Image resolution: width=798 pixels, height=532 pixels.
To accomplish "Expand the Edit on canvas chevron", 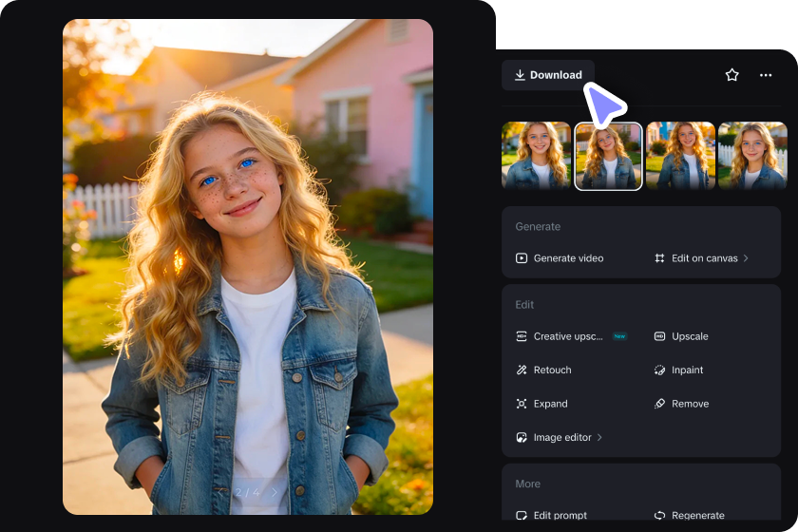I will point(746,258).
